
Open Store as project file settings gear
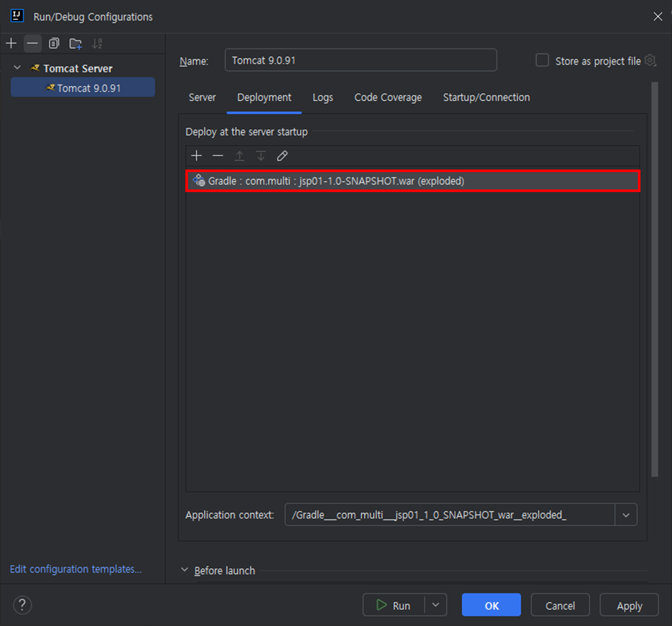[650, 60]
